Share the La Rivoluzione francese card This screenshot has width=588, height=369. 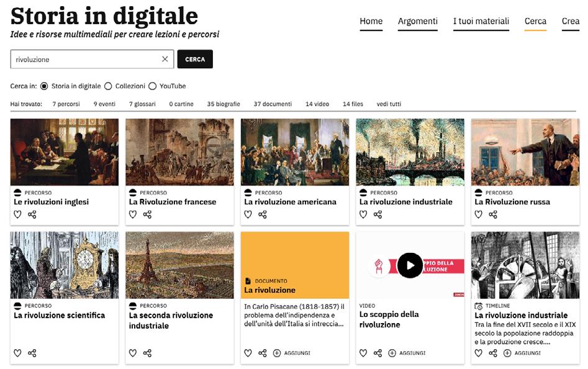click(x=147, y=214)
